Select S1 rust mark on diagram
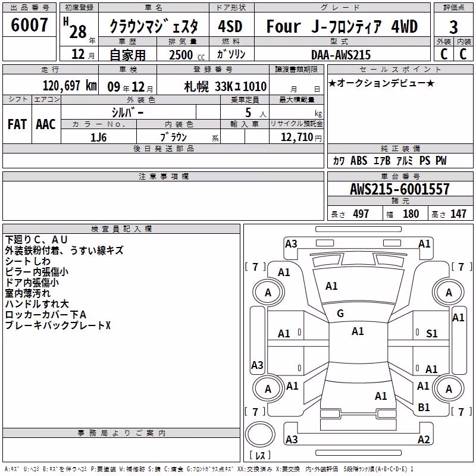The width and height of the screenshot is (476, 476). (432, 334)
